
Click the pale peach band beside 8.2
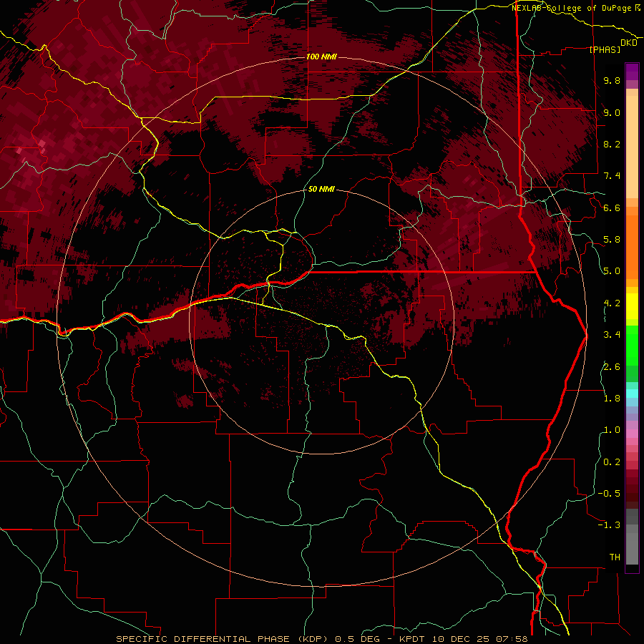pos(632,147)
